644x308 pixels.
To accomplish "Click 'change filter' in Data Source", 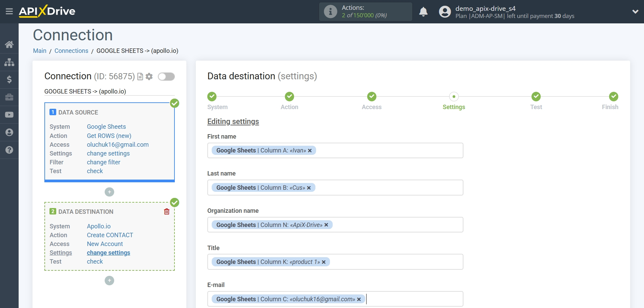I will click(x=103, y=162).
